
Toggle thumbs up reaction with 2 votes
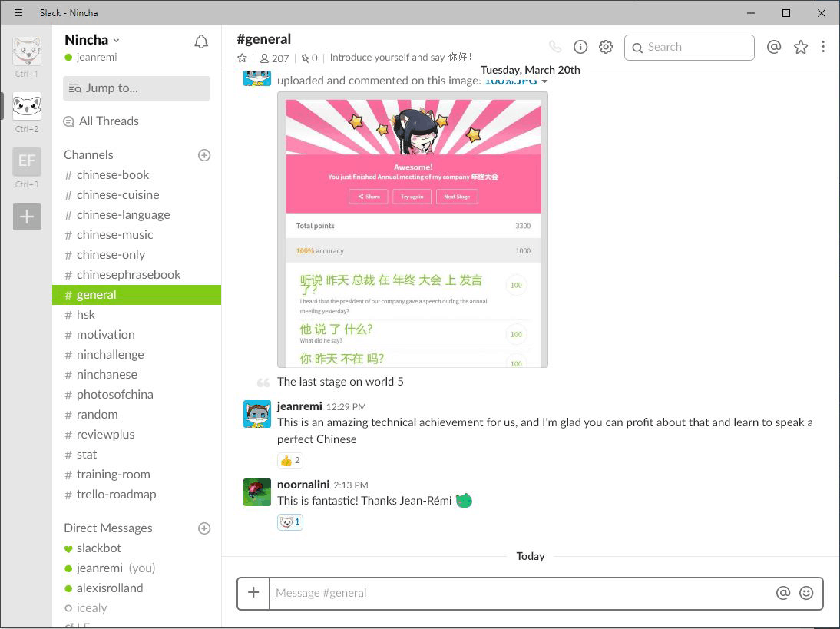[x=289, y=460]
